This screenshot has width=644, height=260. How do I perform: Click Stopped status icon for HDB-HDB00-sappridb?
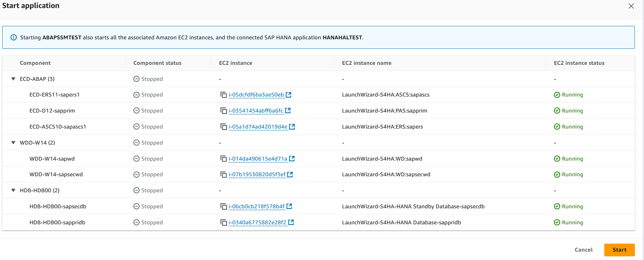click(136, 222)
